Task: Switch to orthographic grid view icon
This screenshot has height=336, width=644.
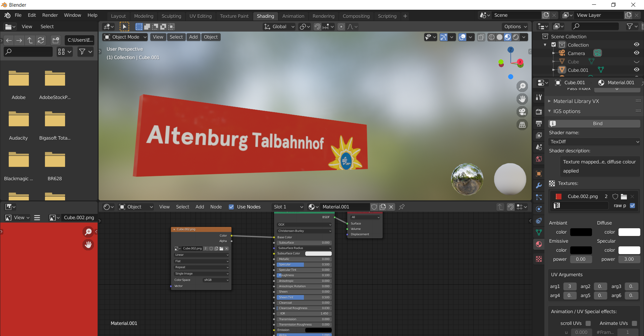Action: [522, 125]
